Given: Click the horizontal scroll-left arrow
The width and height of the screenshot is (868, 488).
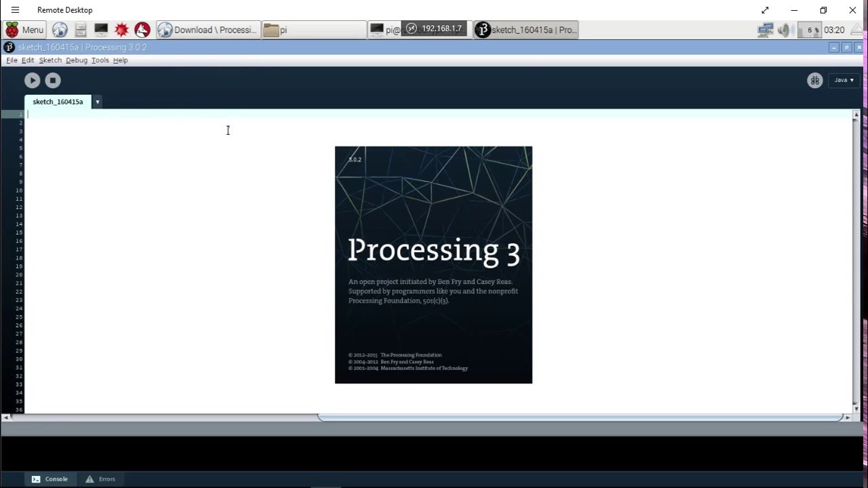Looking at the screenshot, I should (5, 418).
